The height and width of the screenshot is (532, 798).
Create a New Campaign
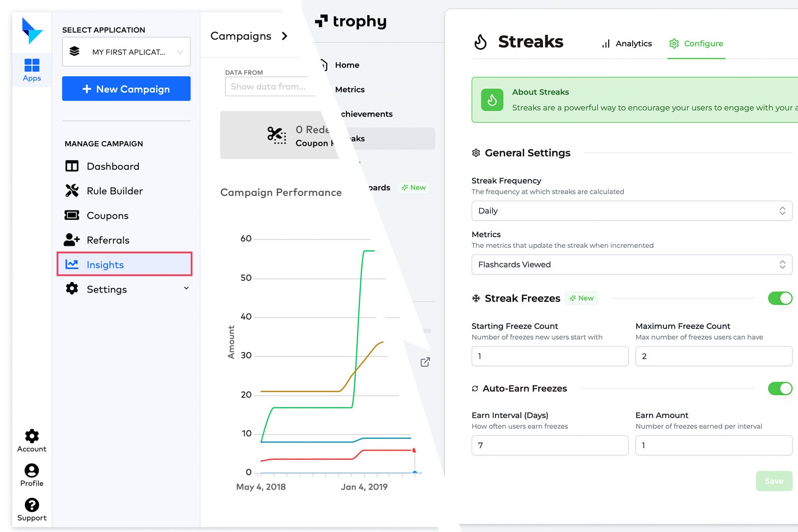pos(126,89)
